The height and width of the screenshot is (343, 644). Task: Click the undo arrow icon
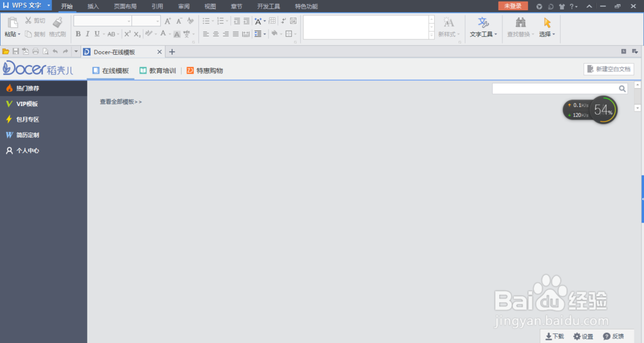pyautogui.click(x=55, y=51)
